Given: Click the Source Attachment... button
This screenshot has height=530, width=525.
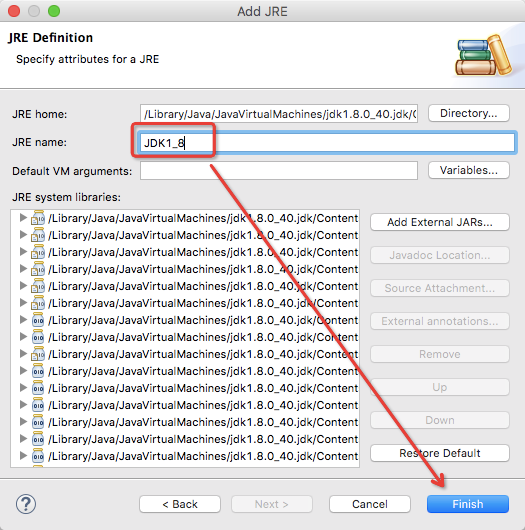Looking at the screenshot, I should [x=439, y=288].
